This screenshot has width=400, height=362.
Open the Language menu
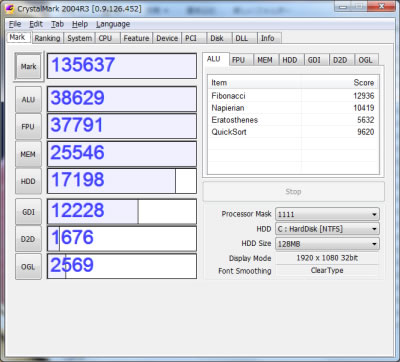pos(113,24)
